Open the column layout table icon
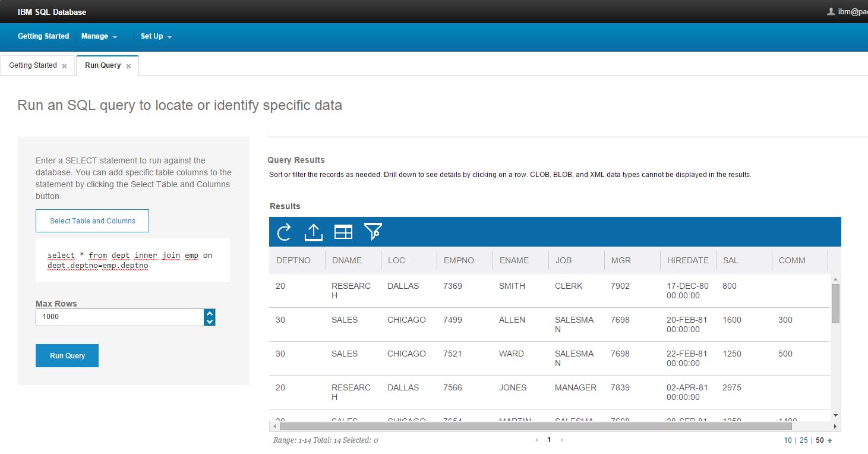Image resolution: width=868 pixels, height=454 pixels. (x=343, y=232)
